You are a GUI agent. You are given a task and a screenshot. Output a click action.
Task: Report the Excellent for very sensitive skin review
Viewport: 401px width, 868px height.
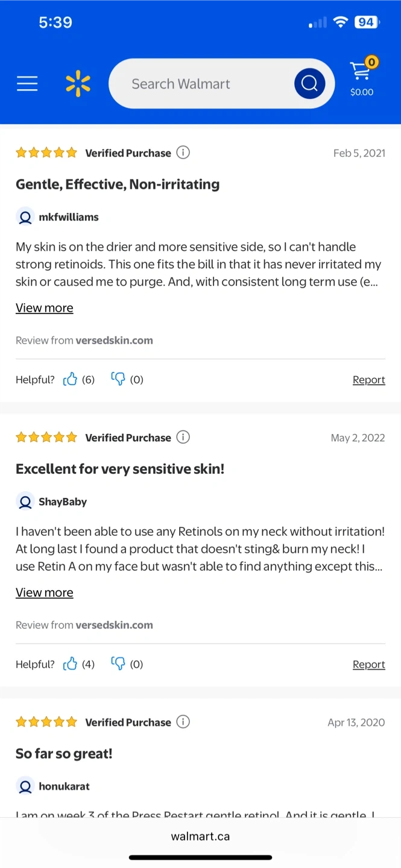(368, 664)
